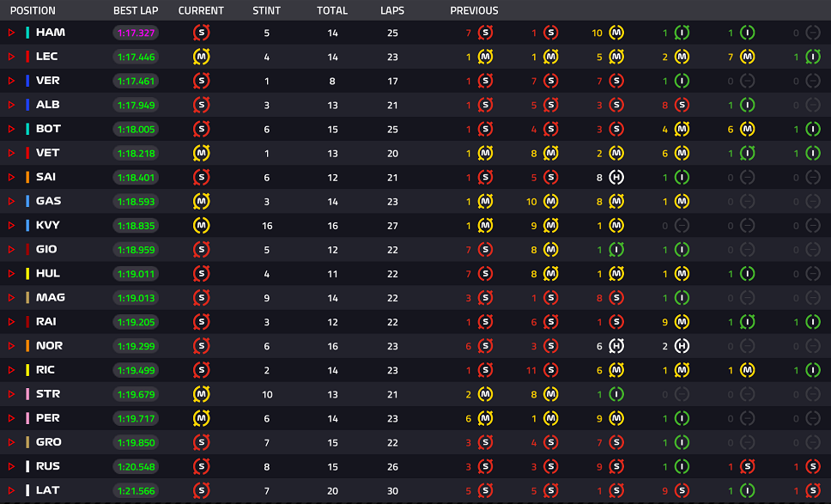Open BOT row details triangle
This screenshot has width=831, height=504.
tap(11, 130)
